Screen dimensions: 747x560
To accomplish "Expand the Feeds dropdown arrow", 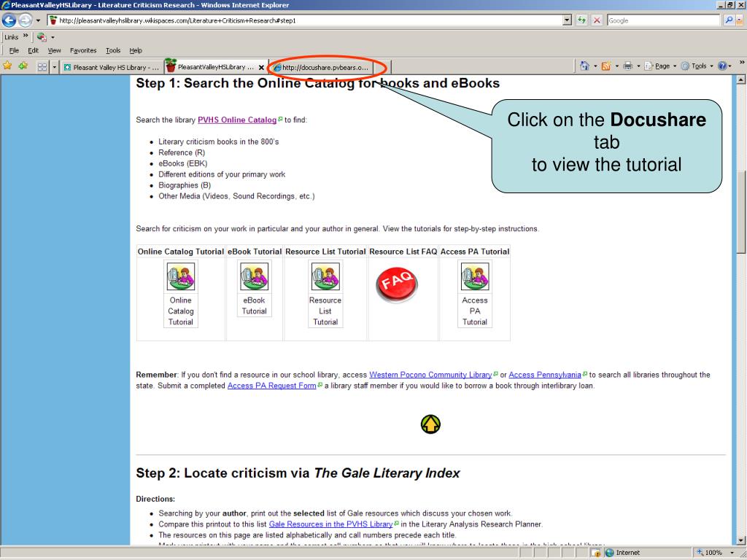I will (x=616, y=66).
